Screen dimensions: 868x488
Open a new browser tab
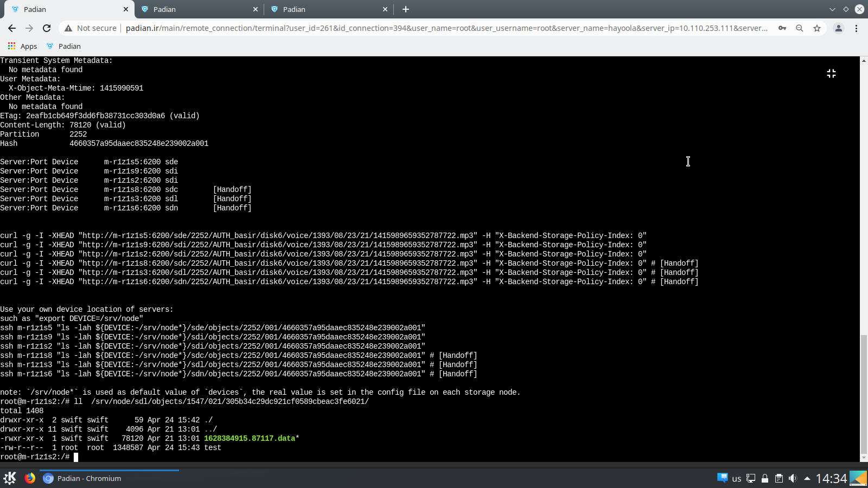[x=406, y=9]
